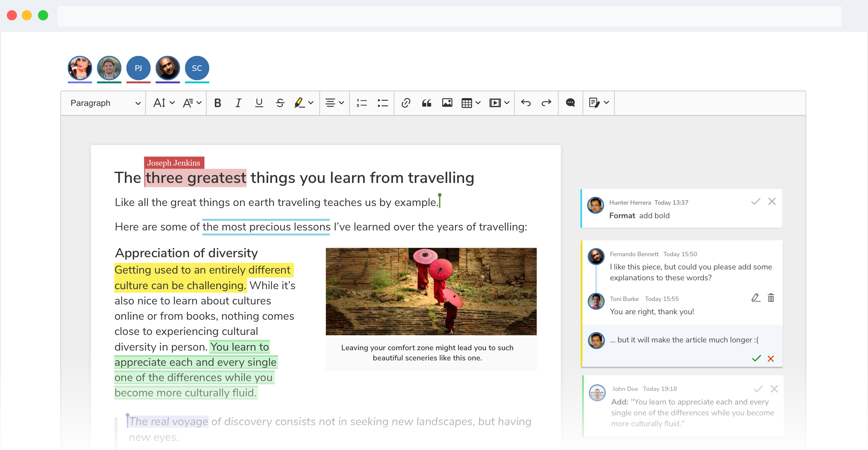This screenshot has width=868, height=450.
Task: Click the track changes icon
Action: [x=594, y=103]
